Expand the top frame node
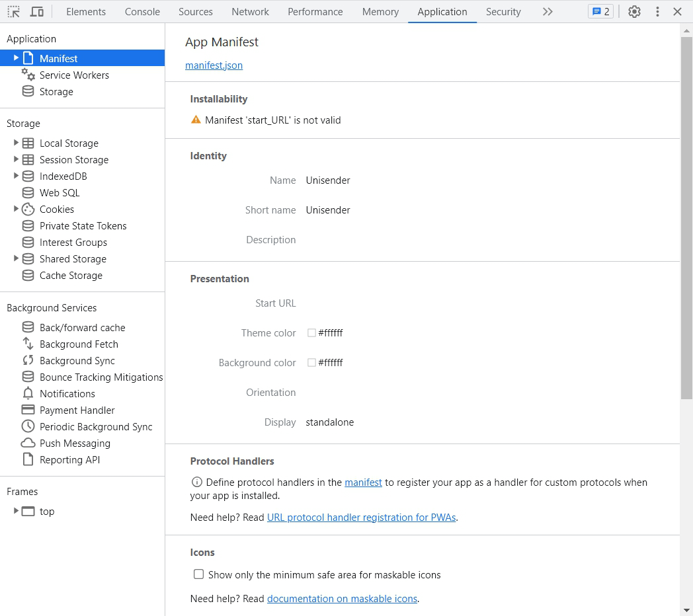Viewport: 693px width, 616px height. [x=16, y=510]
